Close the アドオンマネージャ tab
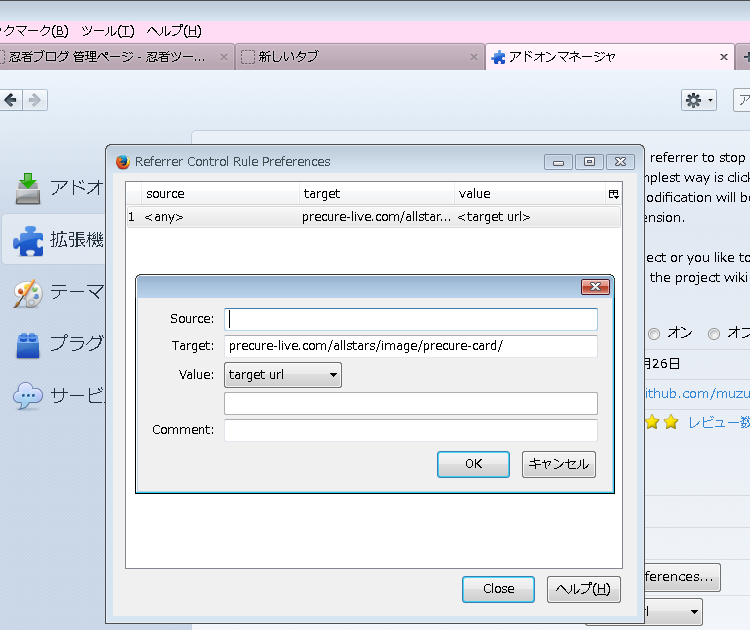Image resolution: width=750 pixels, height=630 pixels. (724, 57)
